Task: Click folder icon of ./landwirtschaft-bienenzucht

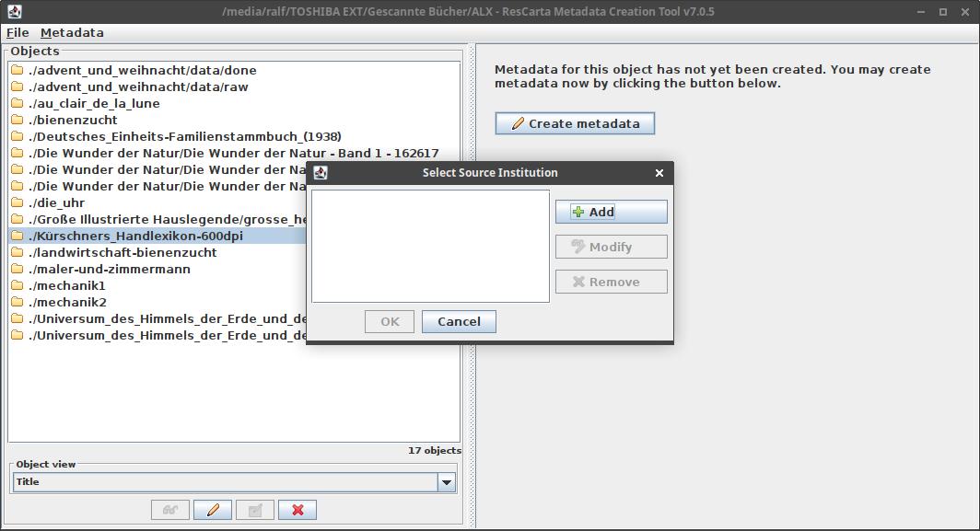Action: click(x=17, y=252)
